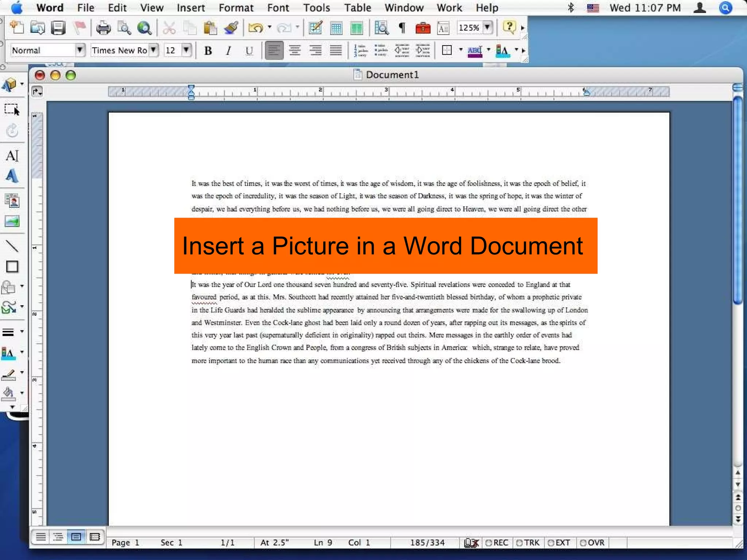747x560 pixels.
Task: Open the 125% zoom dropdown
Action: [x=487, y=28]
